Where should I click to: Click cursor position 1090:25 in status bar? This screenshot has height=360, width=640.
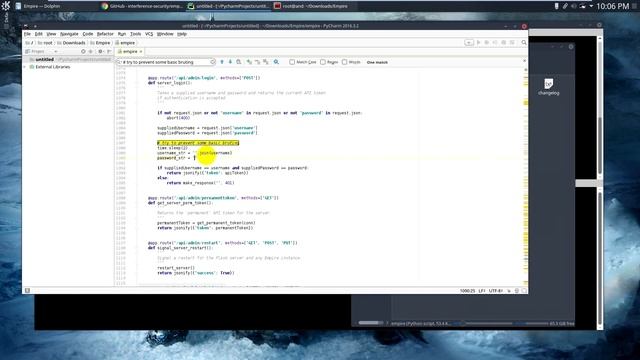[467, 291]
